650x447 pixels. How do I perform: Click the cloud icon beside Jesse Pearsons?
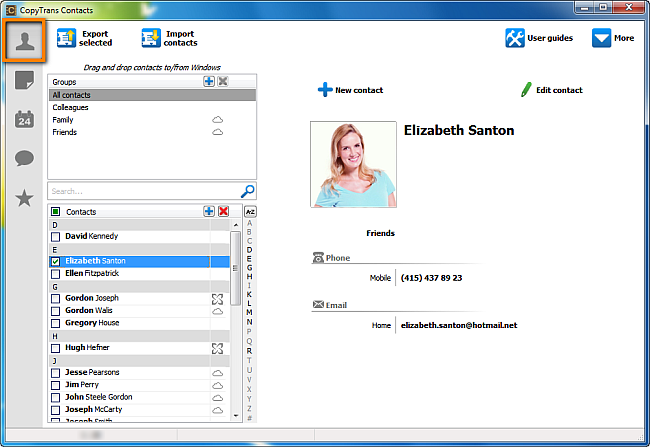click(x=218, y=373)
